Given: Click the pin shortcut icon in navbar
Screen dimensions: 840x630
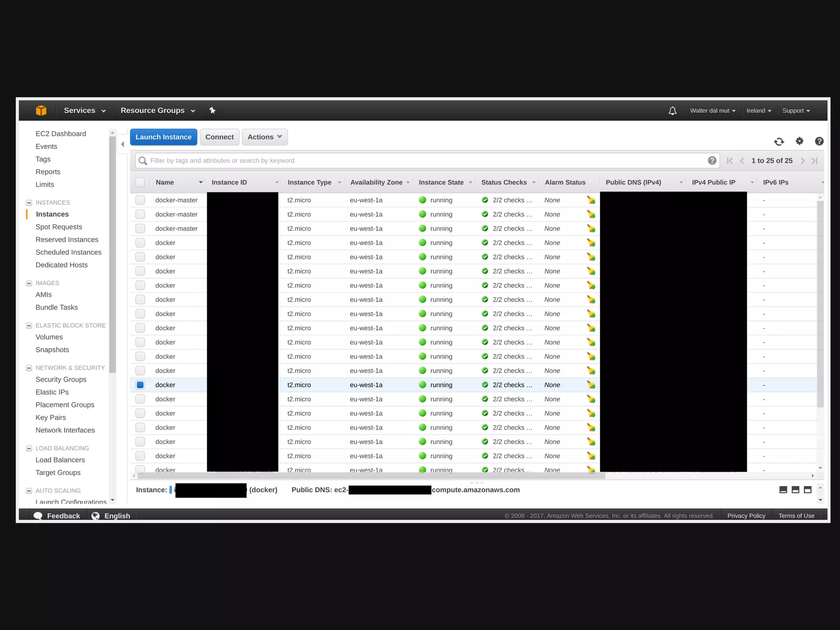Looking at the screenshot, I should pos(212,110).
